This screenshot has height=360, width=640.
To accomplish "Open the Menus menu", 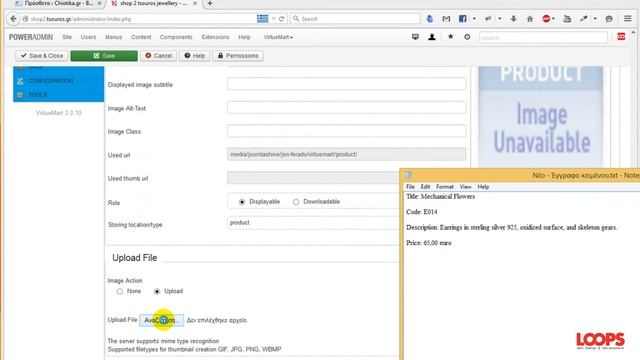I will point(113,37).
